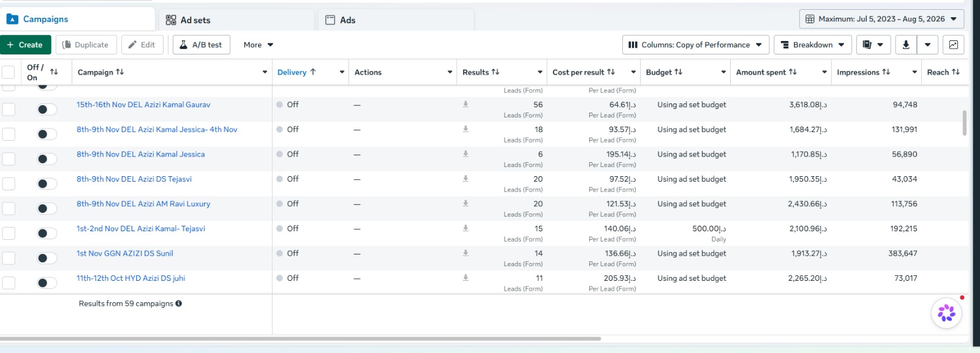980x353 pixels.
Task: Sort by Cost per result arrows
Action: [611, 72]
